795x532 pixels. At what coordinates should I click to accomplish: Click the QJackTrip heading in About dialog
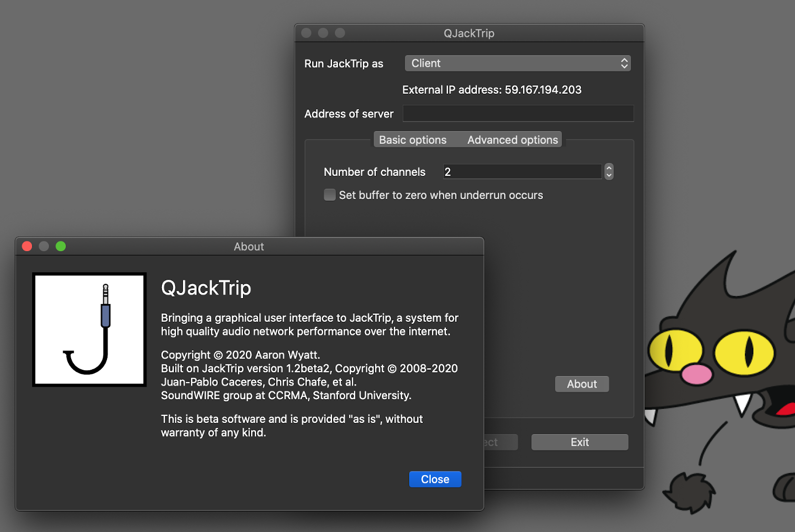pos(206,288)
